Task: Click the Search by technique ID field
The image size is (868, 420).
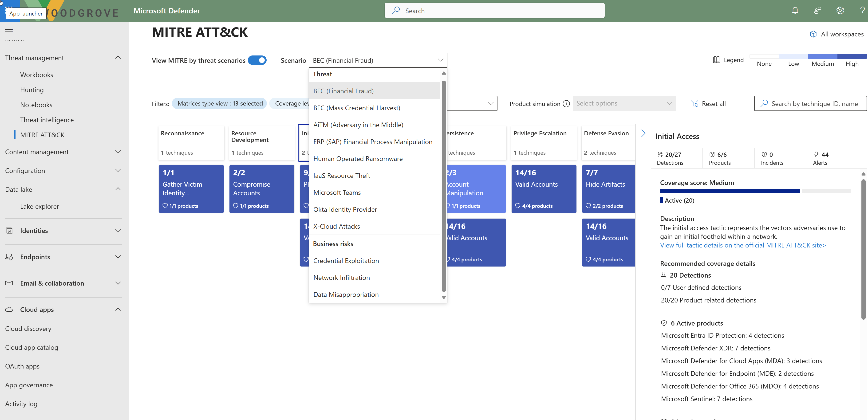Action: pos(814,104)
